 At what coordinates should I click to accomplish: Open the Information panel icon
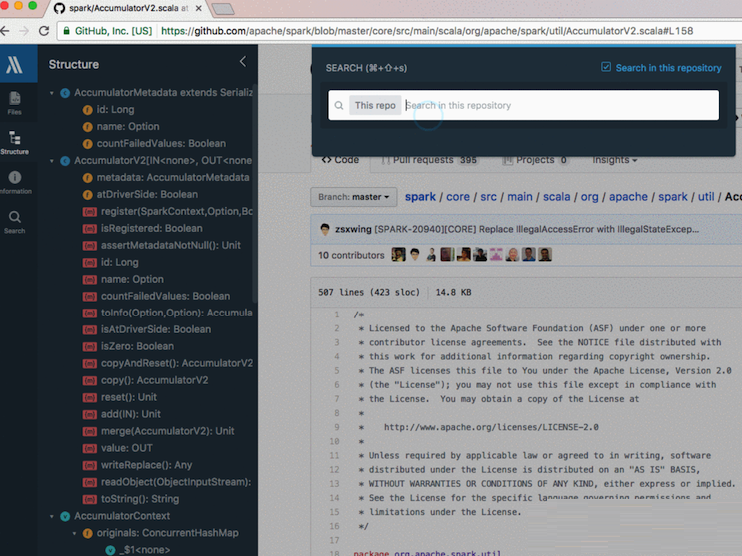coord(15,177)
